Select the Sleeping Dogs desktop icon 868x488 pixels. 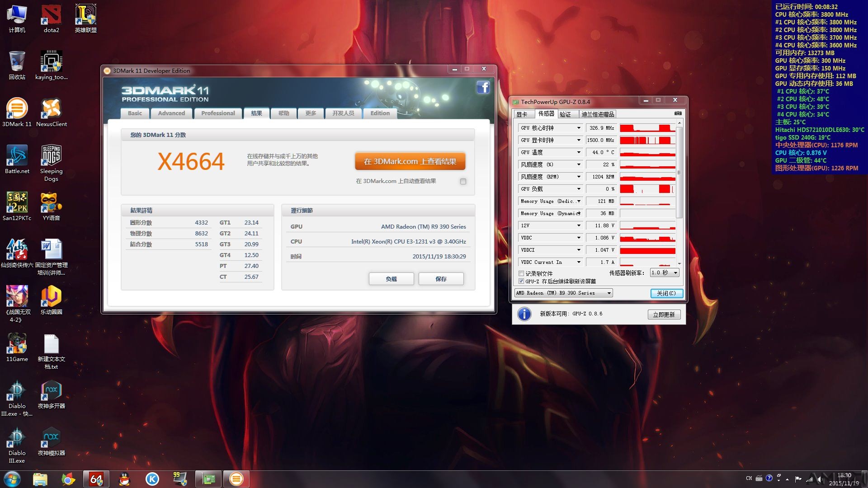[51, 163]
